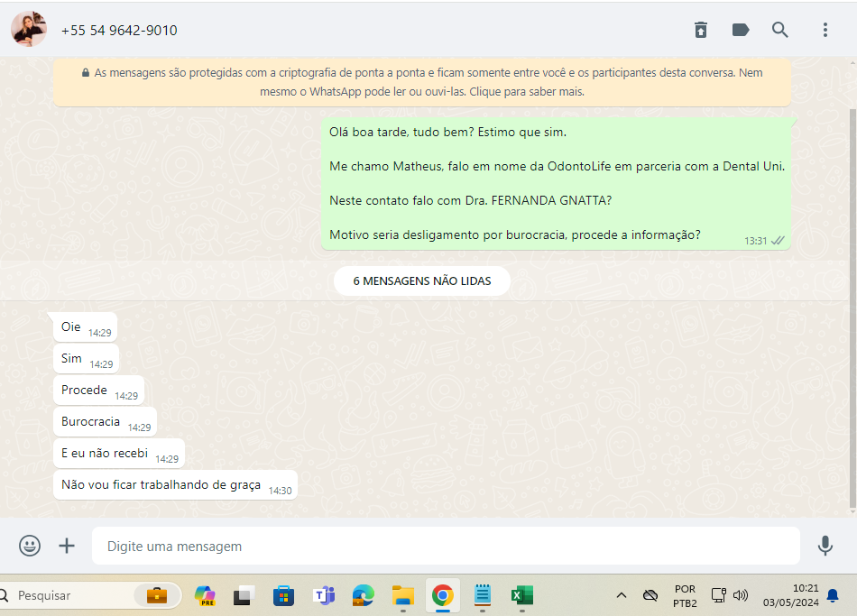The image size is (857, 616).
Task: Open the notifications bell icon
Action: click(x=833, y=595)
